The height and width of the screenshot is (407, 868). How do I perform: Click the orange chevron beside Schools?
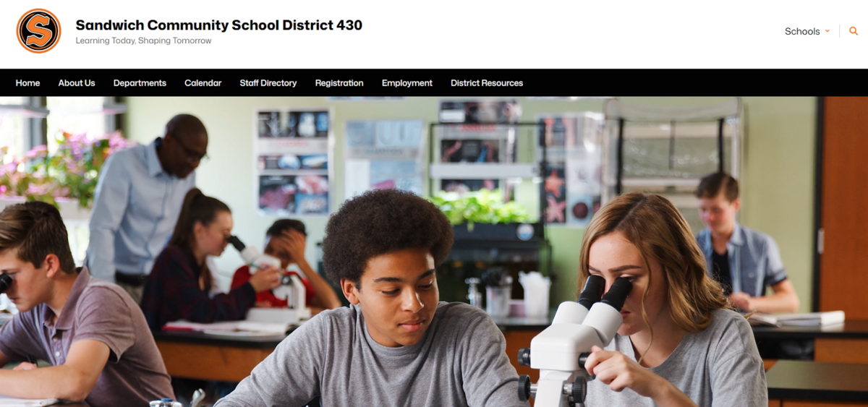point(827,31)
